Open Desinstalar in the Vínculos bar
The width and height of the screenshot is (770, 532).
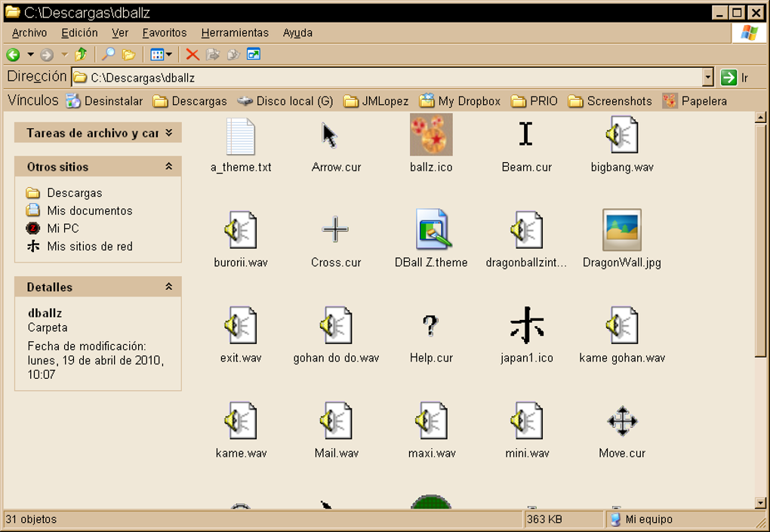pos(104,101)
